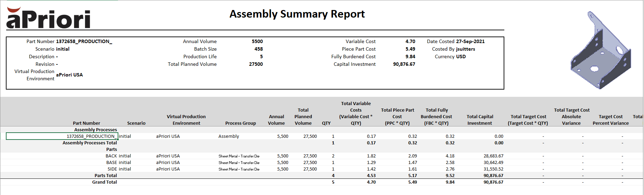The image size is (644, 195).
Task: Click the Process Group column header
Action: pos(240,123)
